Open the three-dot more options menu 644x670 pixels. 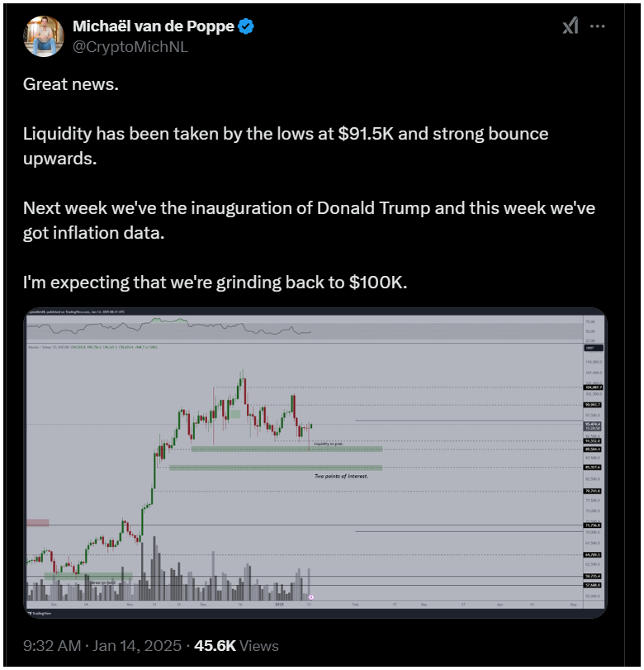click(597, 26)
